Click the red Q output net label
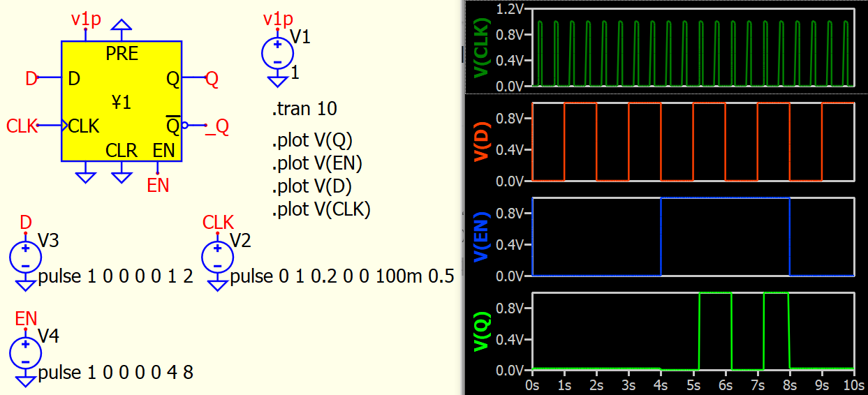Viewport: 868px width, 395px height. (212, 79)
